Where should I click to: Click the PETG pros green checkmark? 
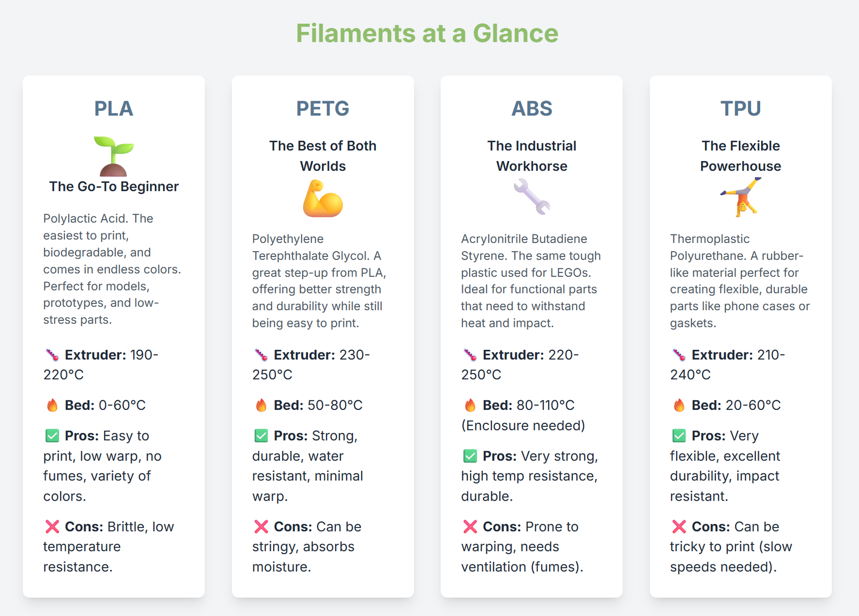pyautogui.click(x=261, y=436)
